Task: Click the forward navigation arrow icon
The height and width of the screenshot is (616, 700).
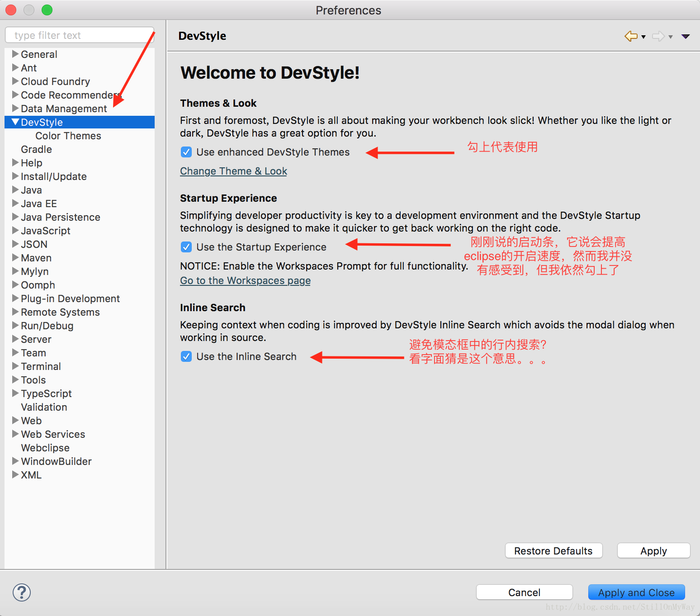Action: tap(658, 36)
